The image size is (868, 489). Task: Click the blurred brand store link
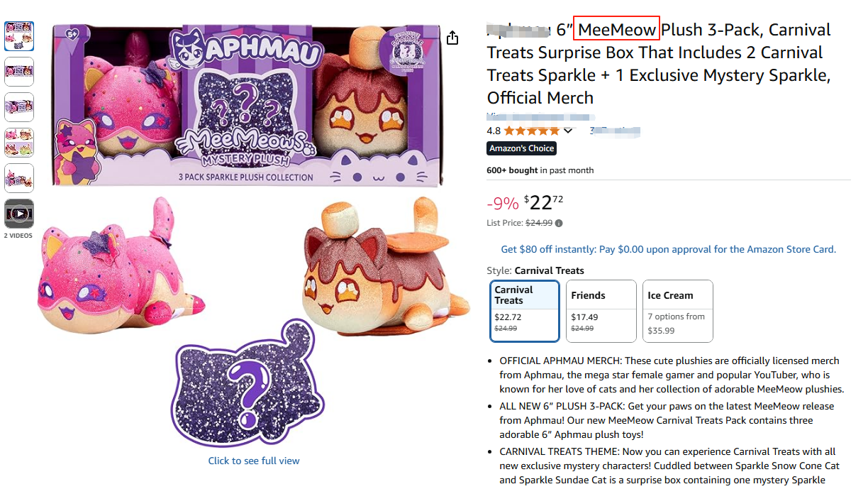pyautogui.click(x=540, y=116)
